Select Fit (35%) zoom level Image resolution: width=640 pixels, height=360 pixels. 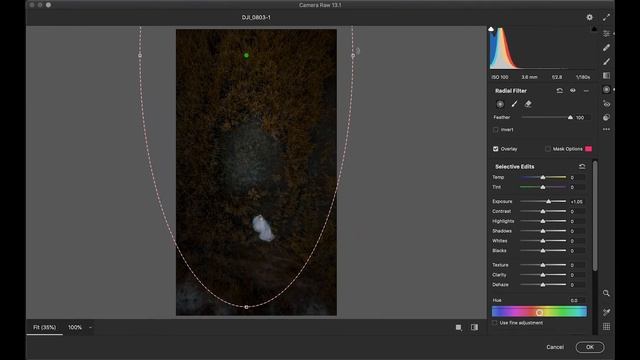44,327
